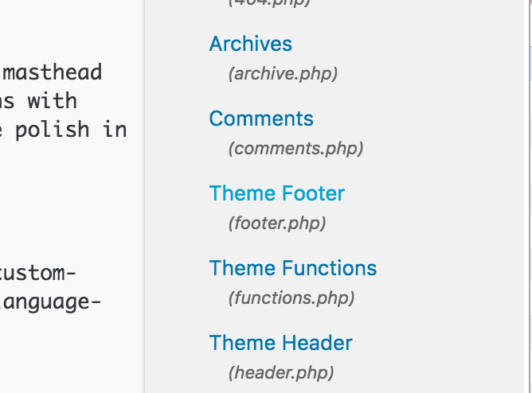This screenshot has width=532, height=393.
Task: Open the Theme Footer template
Action: [x=277, y=193]
